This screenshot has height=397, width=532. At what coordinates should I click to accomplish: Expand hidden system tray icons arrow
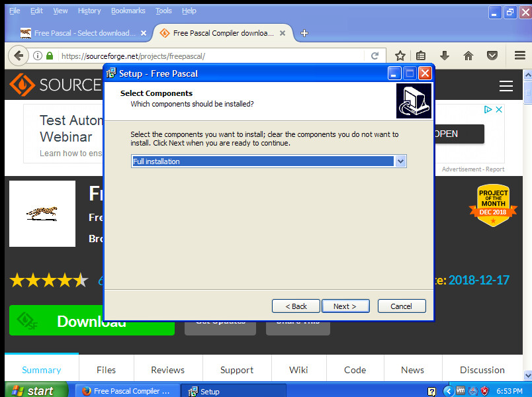coord(449,391)
